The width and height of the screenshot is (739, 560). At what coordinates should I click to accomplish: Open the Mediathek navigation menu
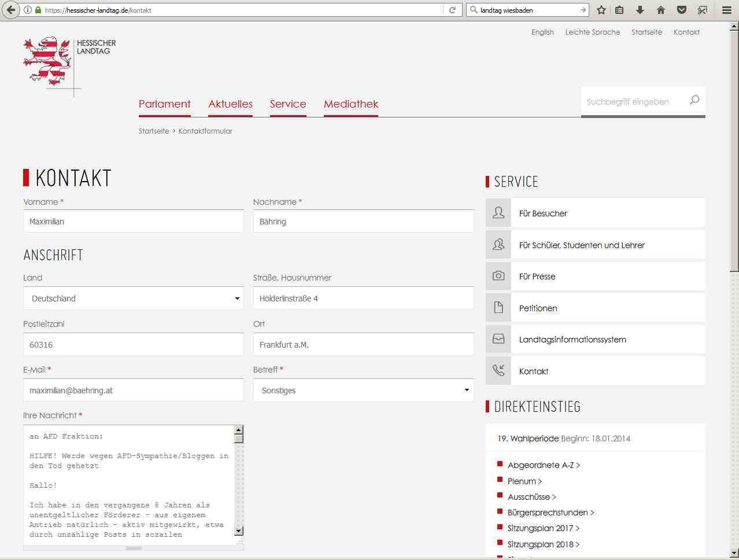tap(350, 104)
